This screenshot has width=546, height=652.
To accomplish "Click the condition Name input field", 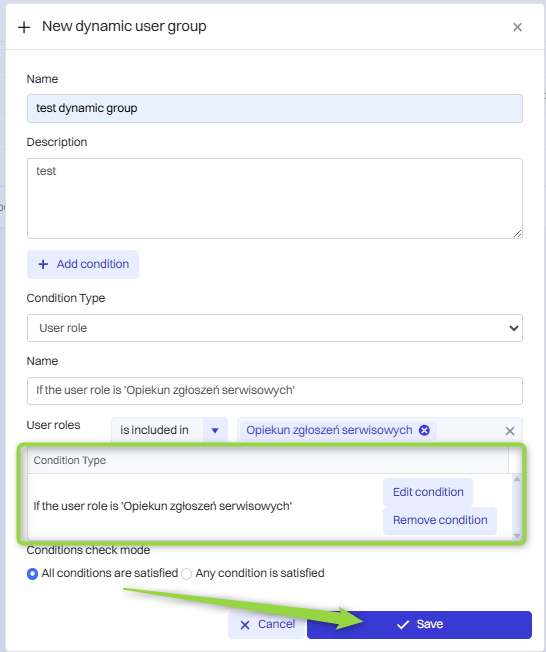I will (x=274, y=390).
